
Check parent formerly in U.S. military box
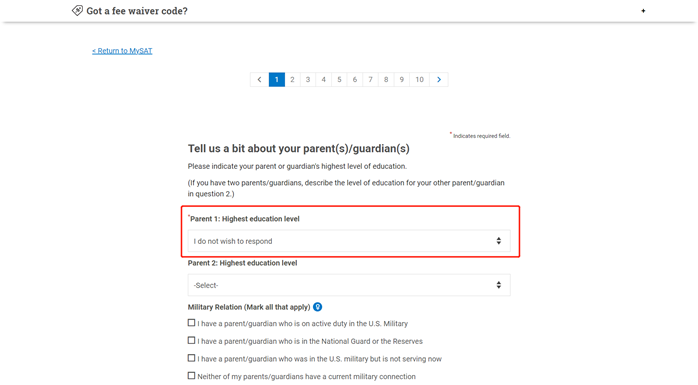click(191, 358)
